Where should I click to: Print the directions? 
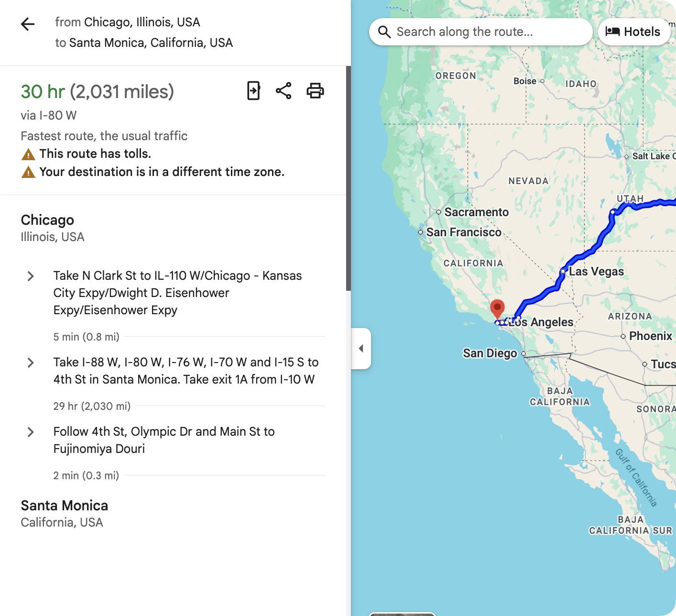click(x=315, y=90)
